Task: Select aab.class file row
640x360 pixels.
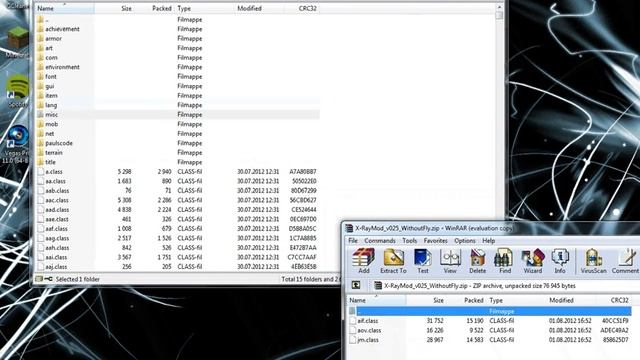Action: click(x=178, y=191)
